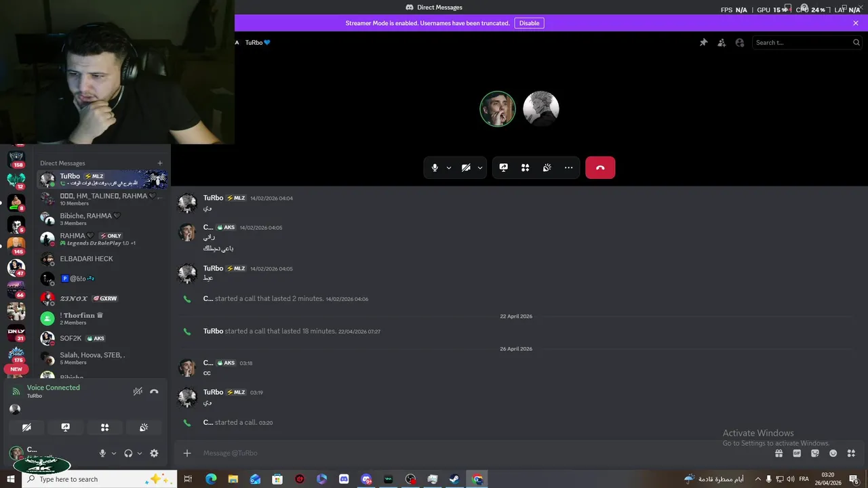The width and height of the screenshot is (868, 488).
Task: Open the emoji picker
Action: click(833, 453)
